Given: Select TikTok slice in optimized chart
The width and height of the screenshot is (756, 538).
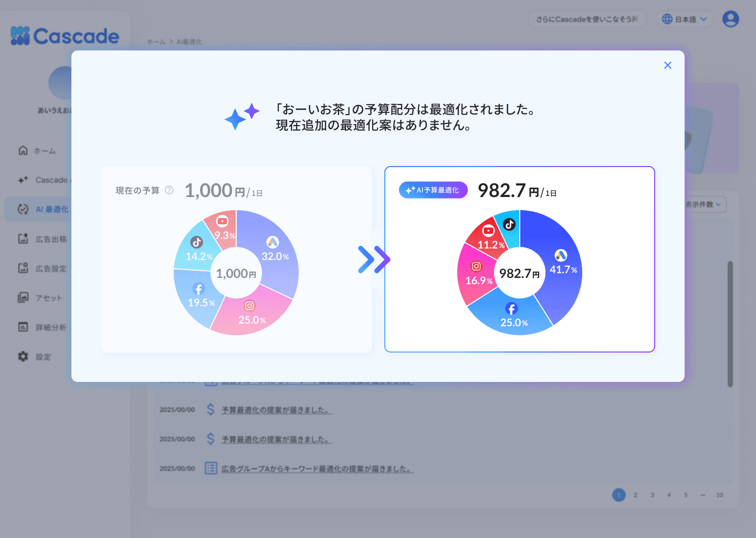Looking at the screenshot, I should click(x=509, y=225).
